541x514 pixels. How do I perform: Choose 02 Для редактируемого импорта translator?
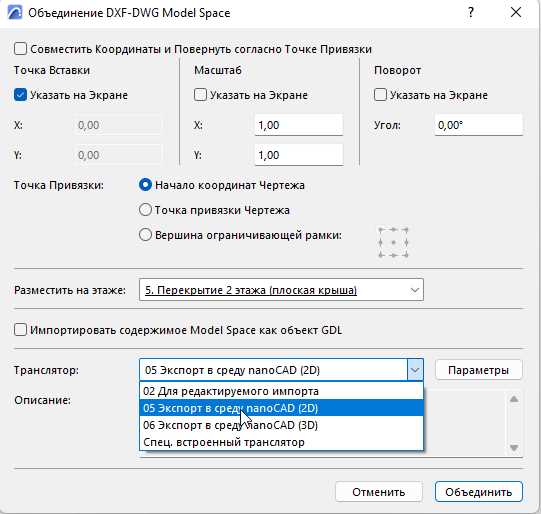coord(281,391)
